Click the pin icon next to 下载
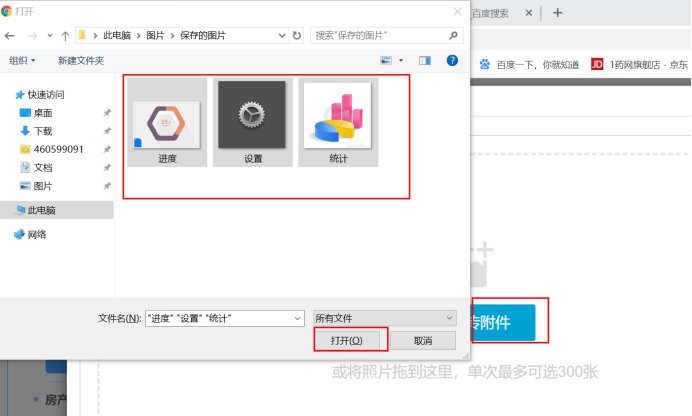Image resolution: width=692 pixels, height=416 pixels. click(107, 131)
